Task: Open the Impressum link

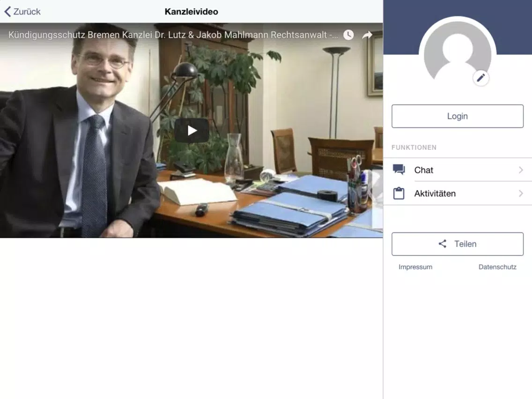Action: 415,267
